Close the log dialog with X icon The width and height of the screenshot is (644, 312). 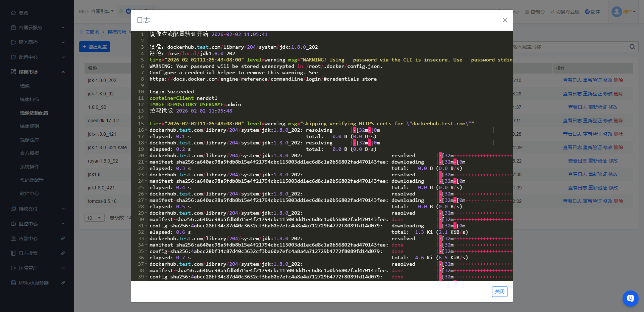pos(505,20)
